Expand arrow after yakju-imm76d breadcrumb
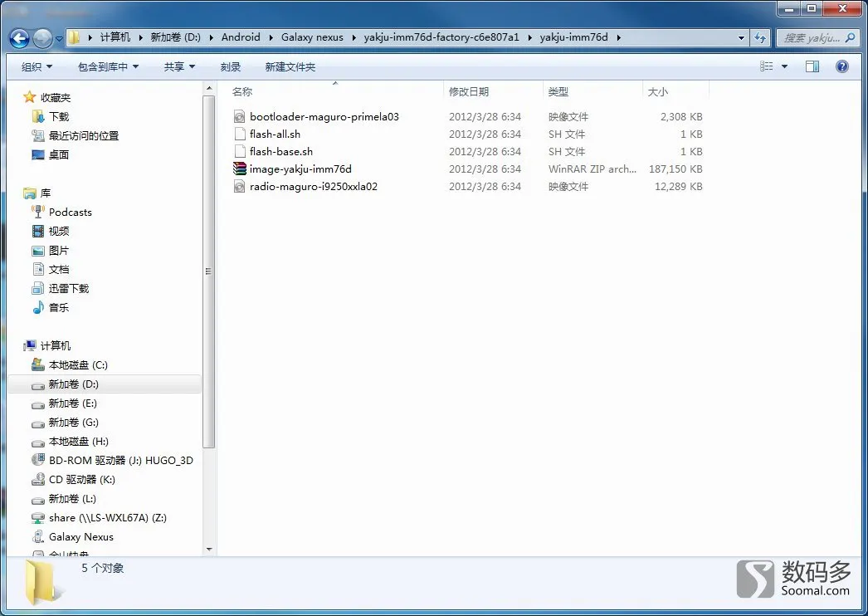This screenshot has width=868, height=616. [x=618, y=37]
